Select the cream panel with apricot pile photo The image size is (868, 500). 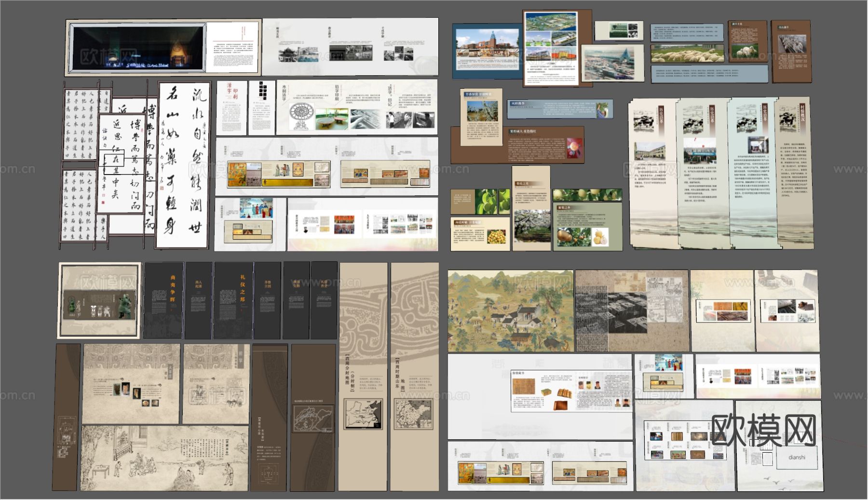pos(481,234)
